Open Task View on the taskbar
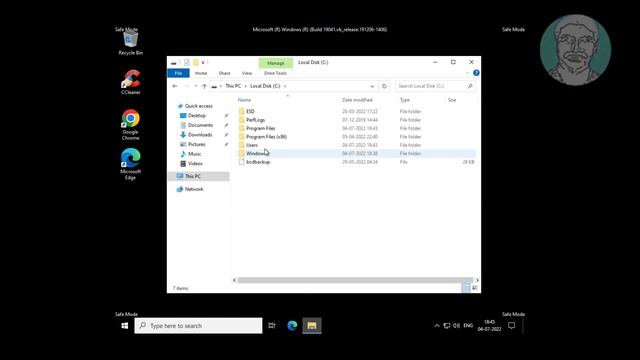Viewport: 640px width, 360px height. [272, 326]
